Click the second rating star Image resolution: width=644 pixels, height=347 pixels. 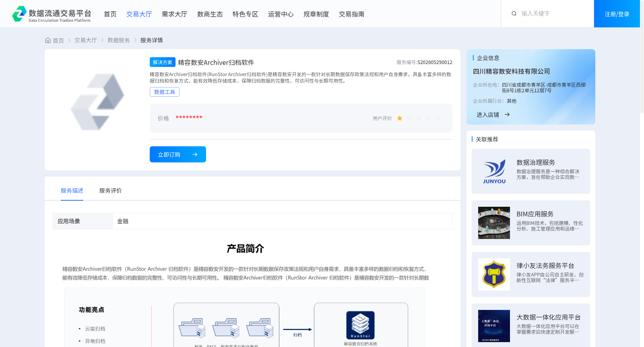(409, 118)
